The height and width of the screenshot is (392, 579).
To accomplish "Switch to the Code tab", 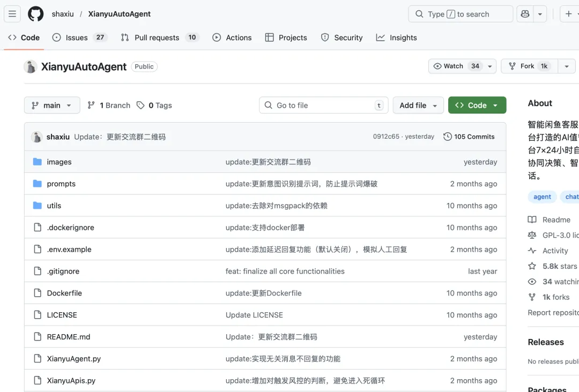I will [x=24, y=37].
